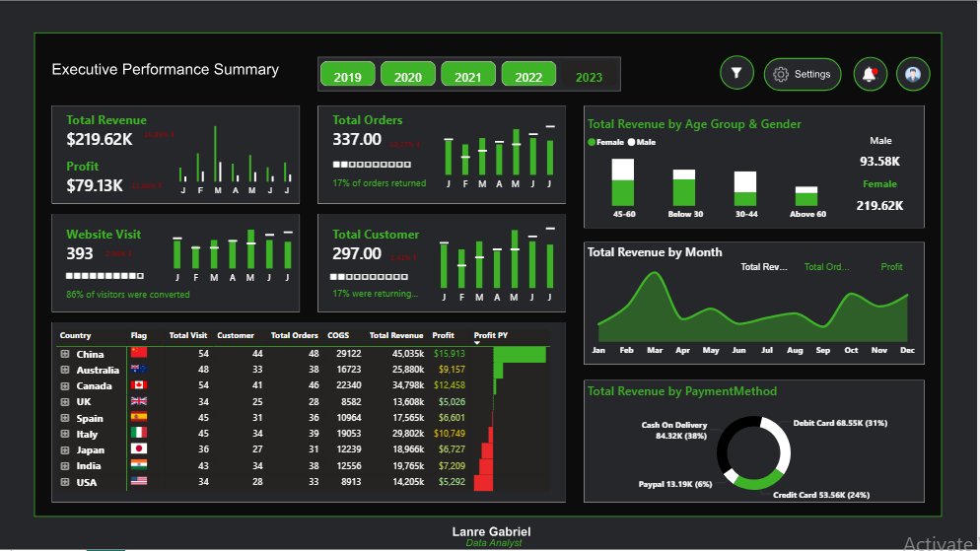Click the UK flag icon
The image size is (980, 551).
139,401
